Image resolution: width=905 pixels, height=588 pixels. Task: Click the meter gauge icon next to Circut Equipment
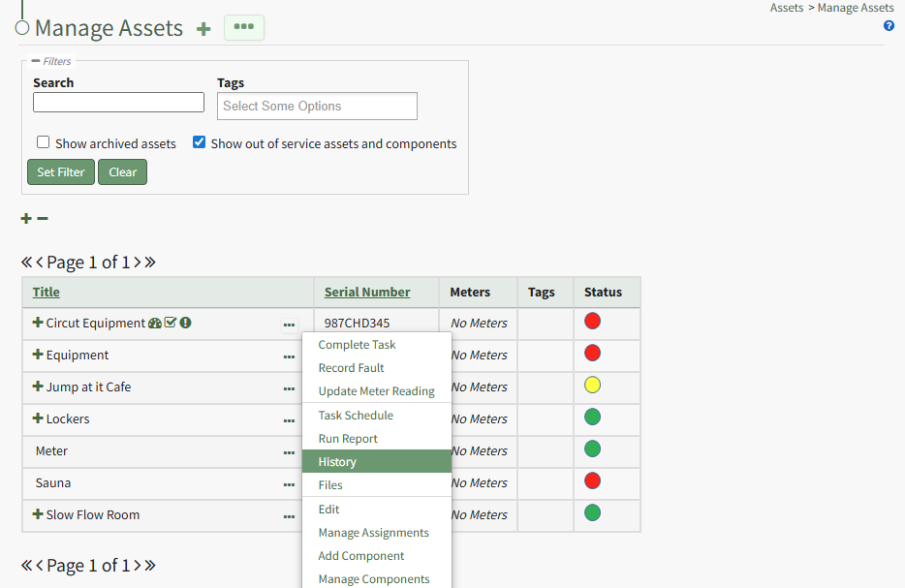[x=154, y=323]
